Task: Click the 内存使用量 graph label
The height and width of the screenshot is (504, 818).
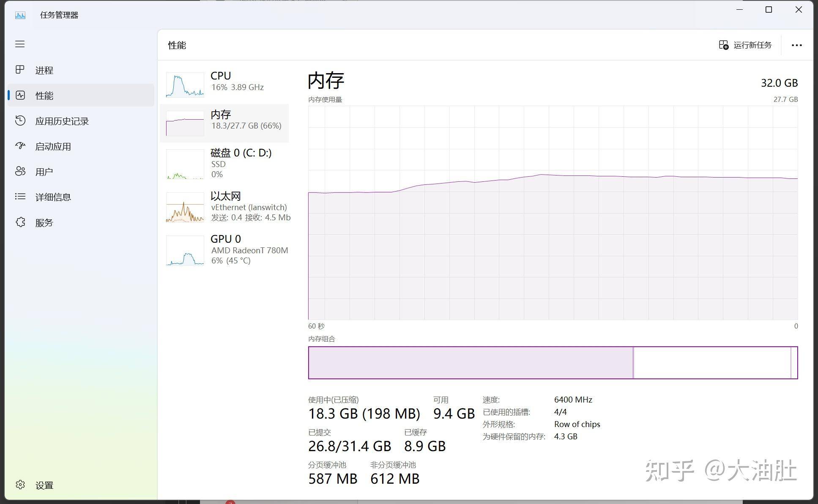Action: coord(325,99)
